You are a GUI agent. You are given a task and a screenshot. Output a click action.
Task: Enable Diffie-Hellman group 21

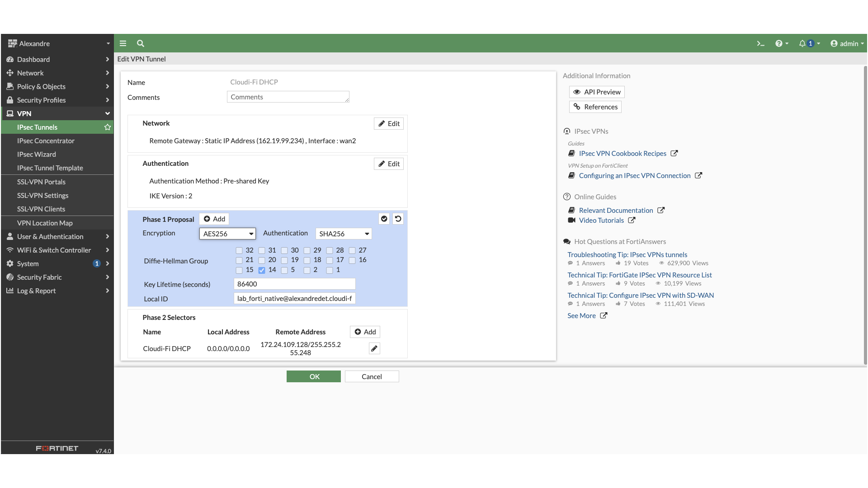[x=239, y=260]
